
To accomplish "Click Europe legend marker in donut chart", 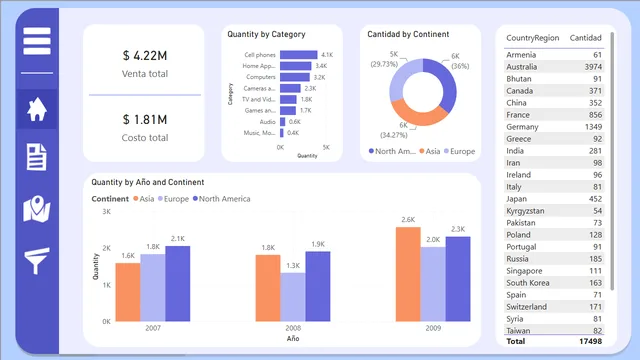I will pyautogui.click(x=447, y=151).
